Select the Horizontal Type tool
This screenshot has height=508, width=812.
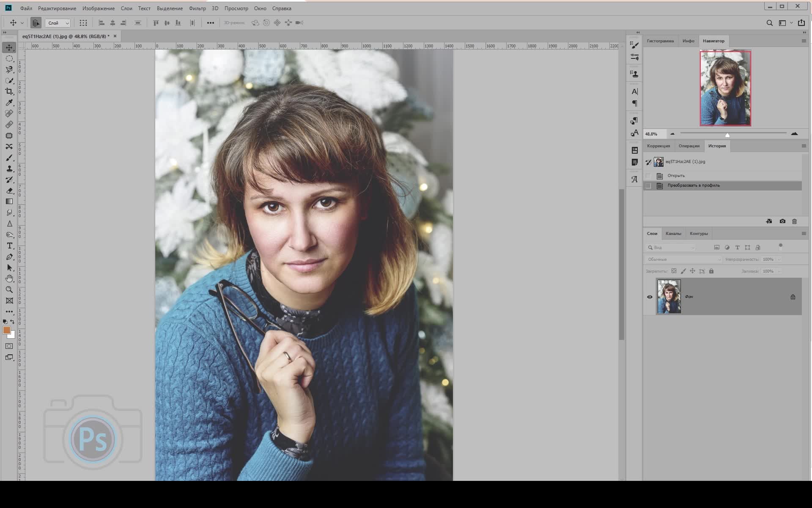(9, 246)
